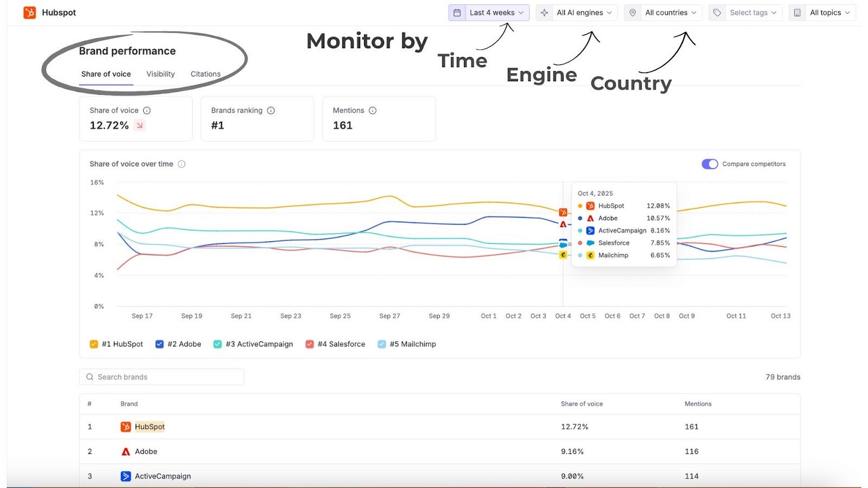Open the All topics dropdown
The height and width of the screenshot is (488, 868).
[x=822, y=12]
